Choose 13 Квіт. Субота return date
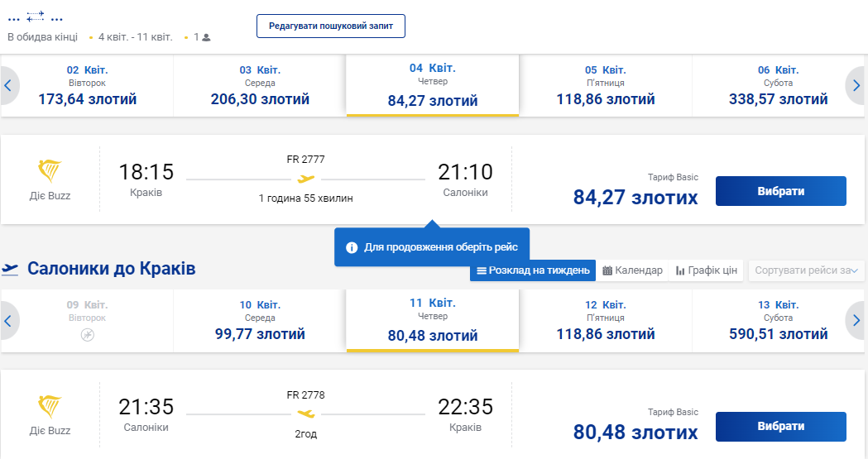The width and height of the screenshot is (868, 459). coord(778,320)
